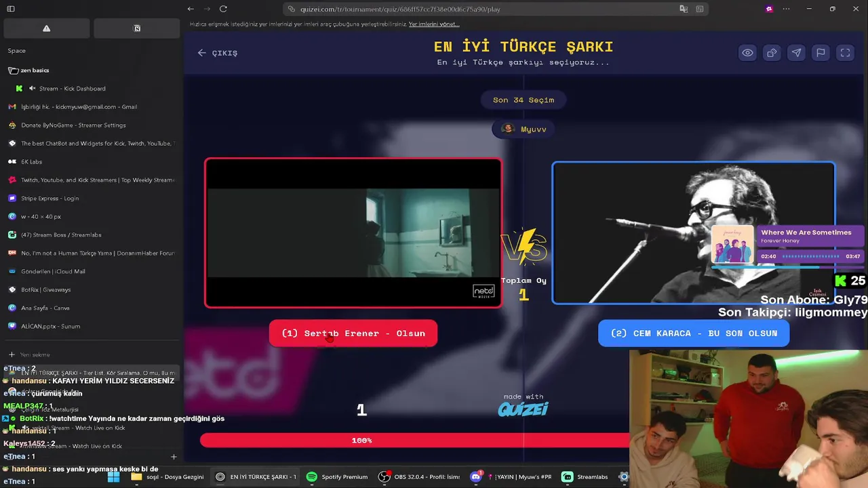Click the red 100% vote progress bar
The height and width of the screenshot is (488, 868).
point(415,441)
